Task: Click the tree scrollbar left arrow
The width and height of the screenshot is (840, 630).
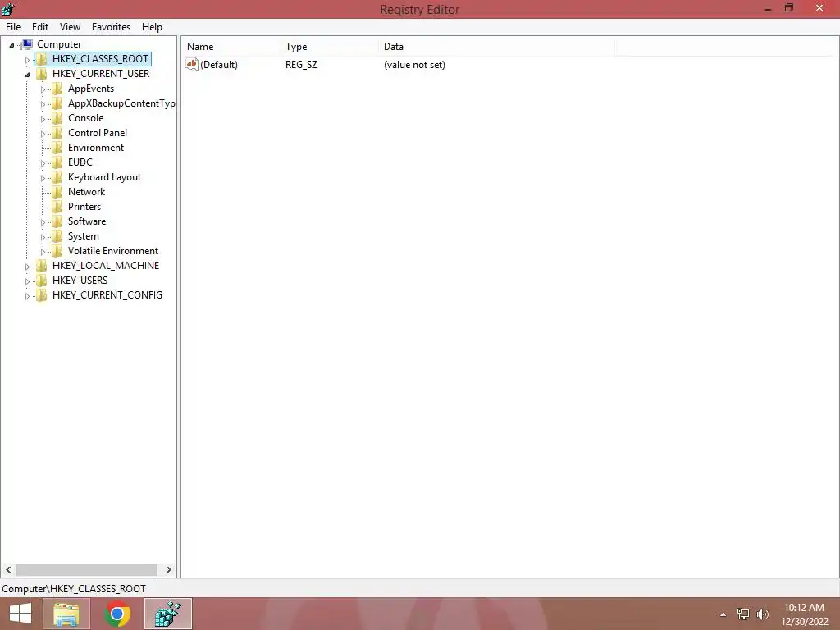Action: [8, 569]
